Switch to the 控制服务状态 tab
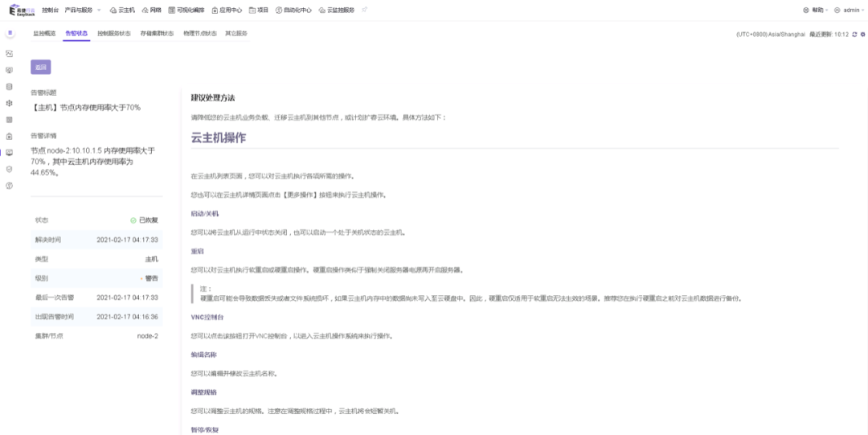The height and width of the screenshot is (435, 868). coord(114,33)
